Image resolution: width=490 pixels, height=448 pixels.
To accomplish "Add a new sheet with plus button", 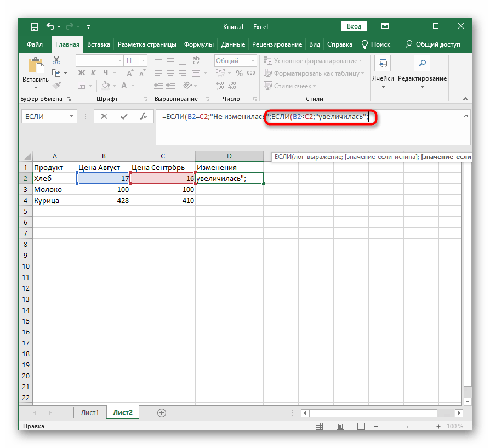I will [162, 413].
